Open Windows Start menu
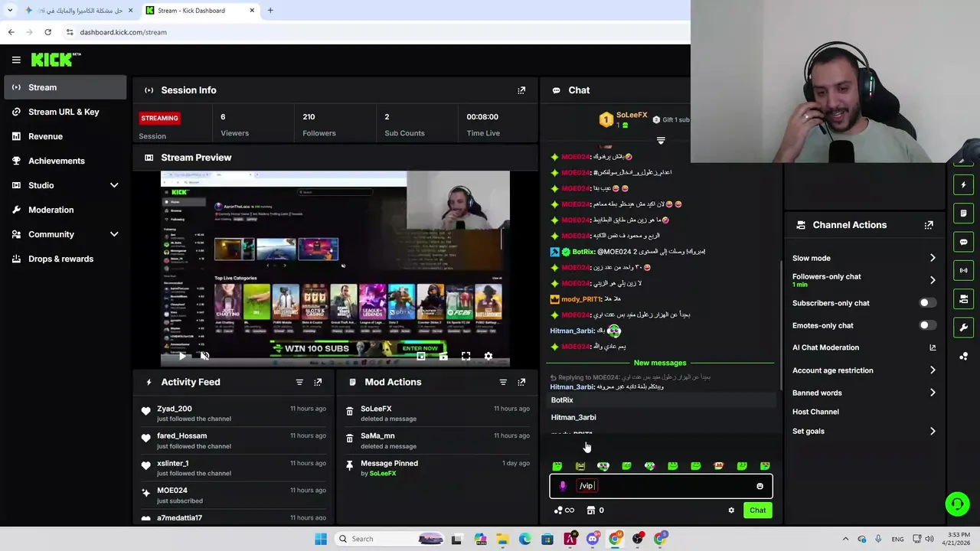 (x=321, y=539)
